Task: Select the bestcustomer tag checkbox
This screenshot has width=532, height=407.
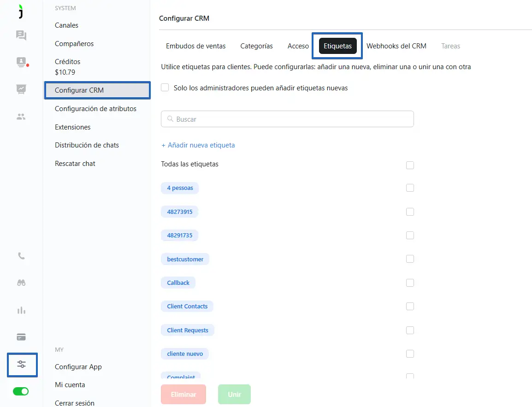Action: (x=410, y=259)
